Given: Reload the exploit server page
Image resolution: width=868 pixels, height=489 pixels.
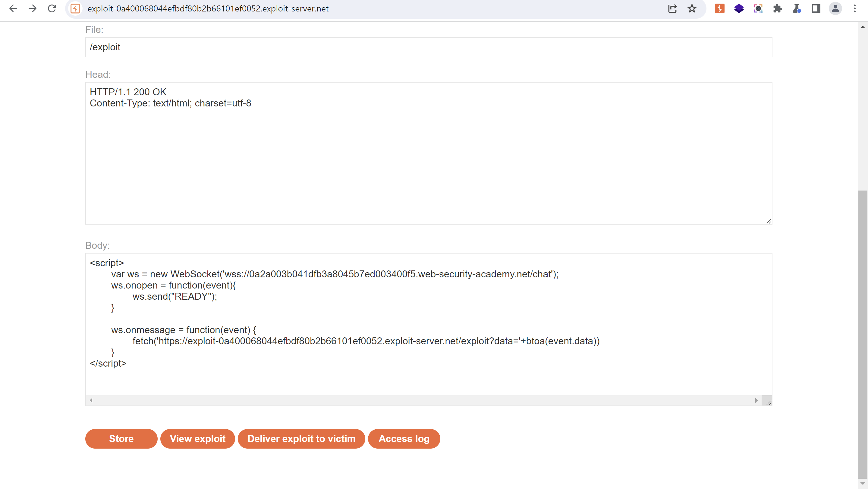Looking at the screenshot, I should [52, 8].
